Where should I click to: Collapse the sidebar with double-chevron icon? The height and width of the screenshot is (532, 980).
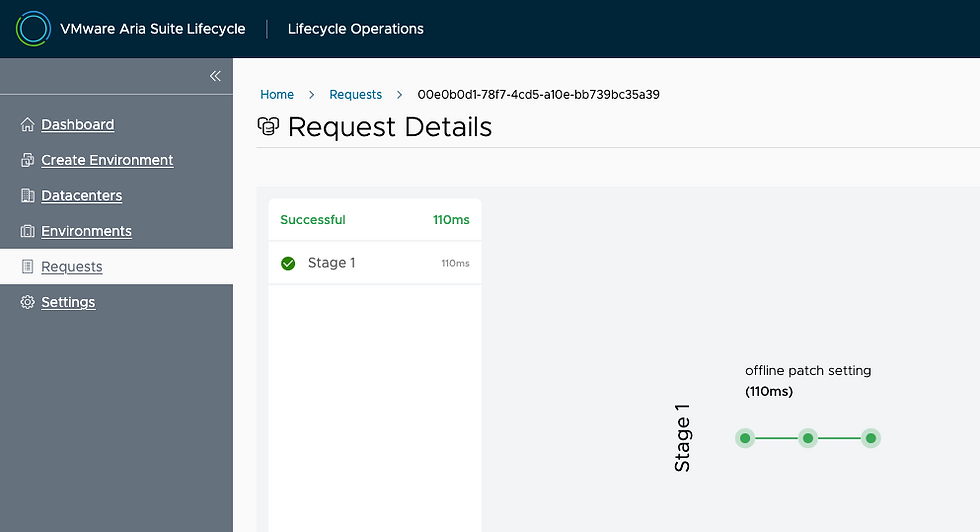click(215, 76)
